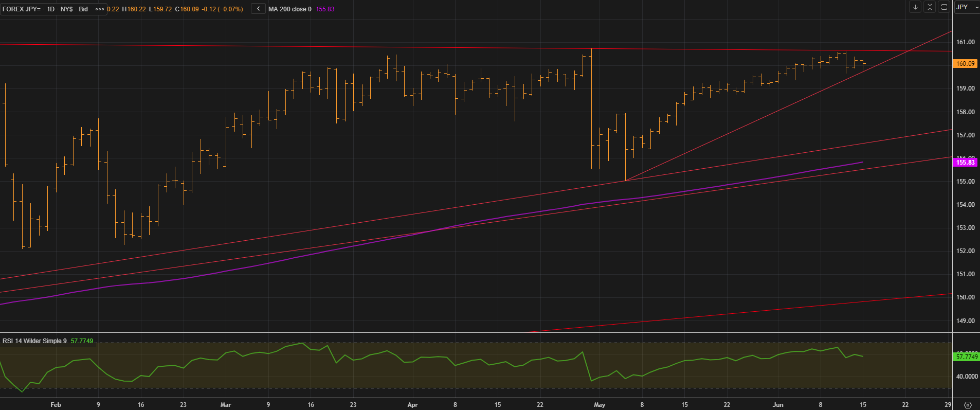
Task: Collapse the indicator legend with left chevron
Action: [x=258, y=9]
